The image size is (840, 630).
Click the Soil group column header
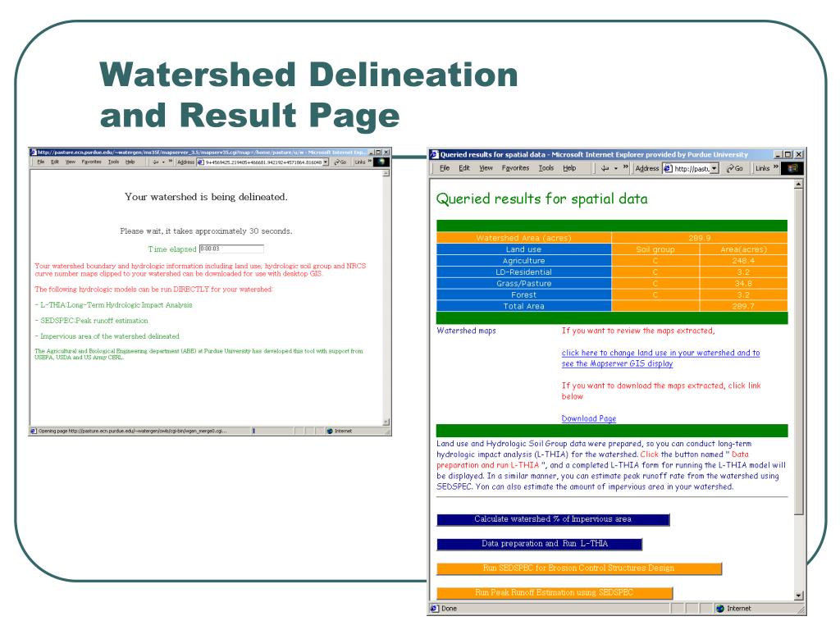pyautogui.click(x=655, y=249)
